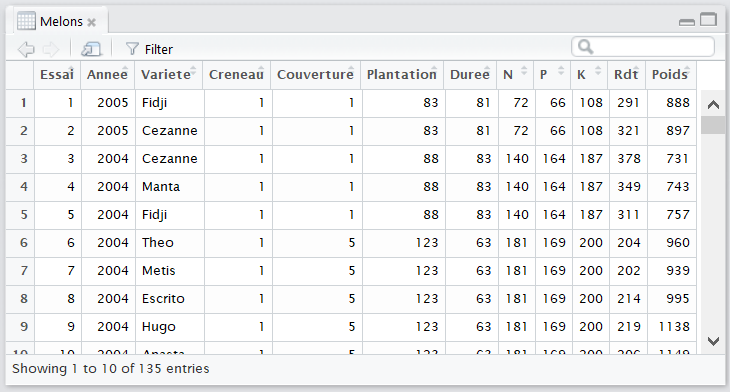Select the Manta variety cell
Viewport: 730px width, 392px height.
click(x=170, y=187)
